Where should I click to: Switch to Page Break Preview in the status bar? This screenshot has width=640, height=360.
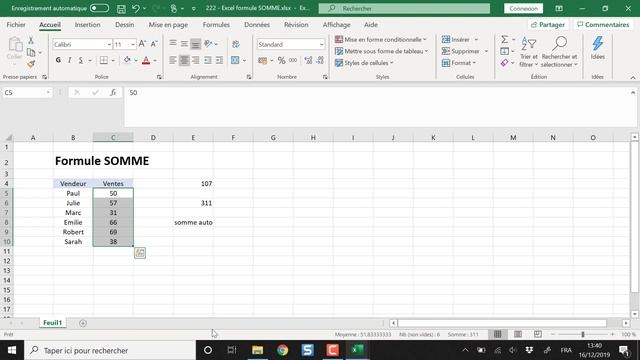538,334
